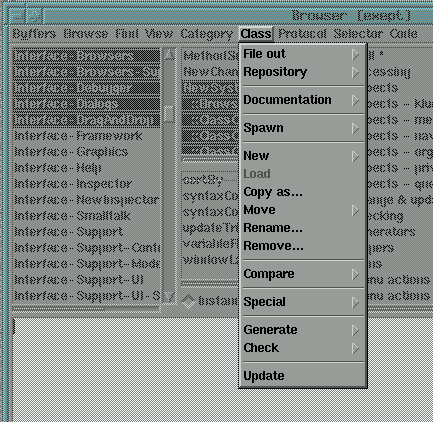Screen dimensions: 433x422
Task: Select category Interface - Debugger
Action: click(86, 88)
